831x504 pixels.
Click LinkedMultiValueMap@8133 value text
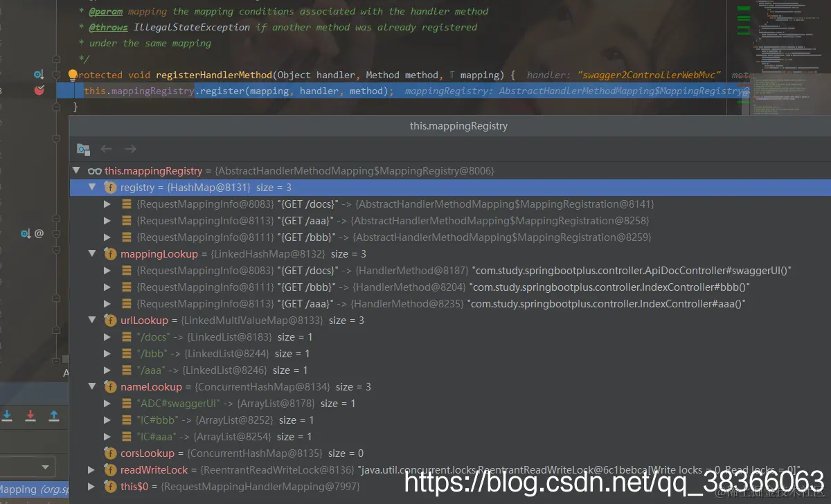pyautogui.click(x=252, y=321)
